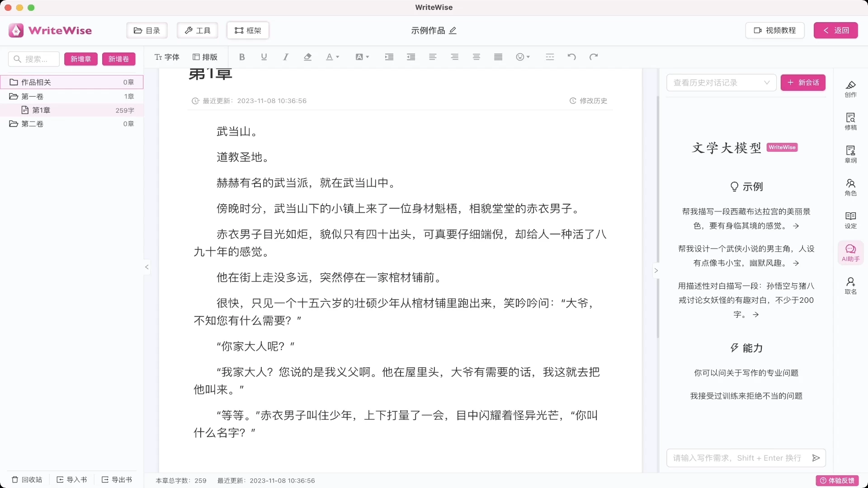The image size is (868, 488).
Task: Toggle bold formatting
Action: click(242, 57)
